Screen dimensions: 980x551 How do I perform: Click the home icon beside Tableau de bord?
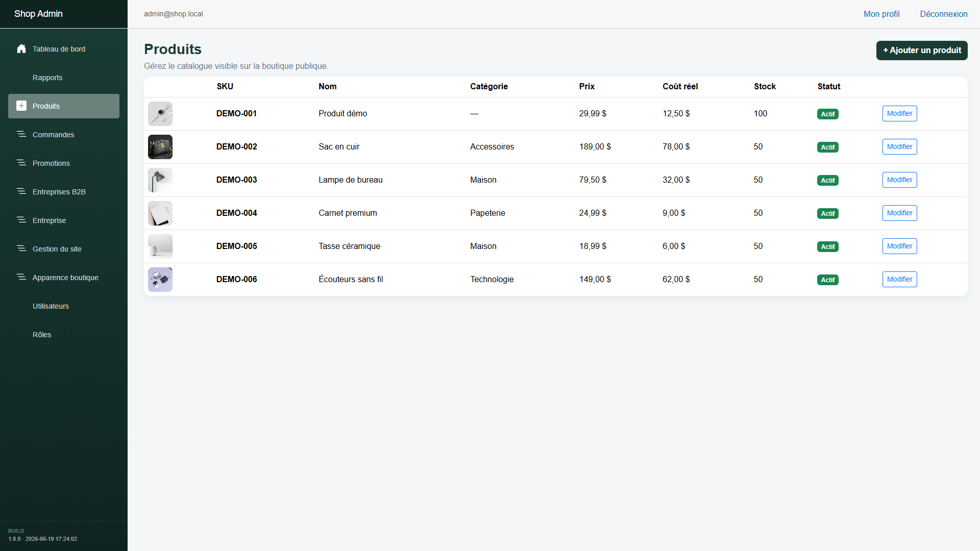21,49
